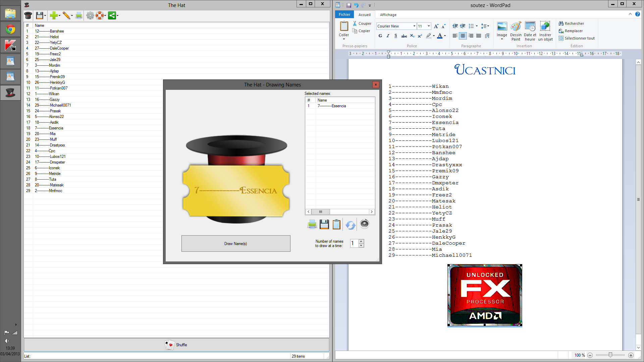This screenshot has width=644, height=362.
Task: Increase number of names with up stepper
Action: click(361, 241)
